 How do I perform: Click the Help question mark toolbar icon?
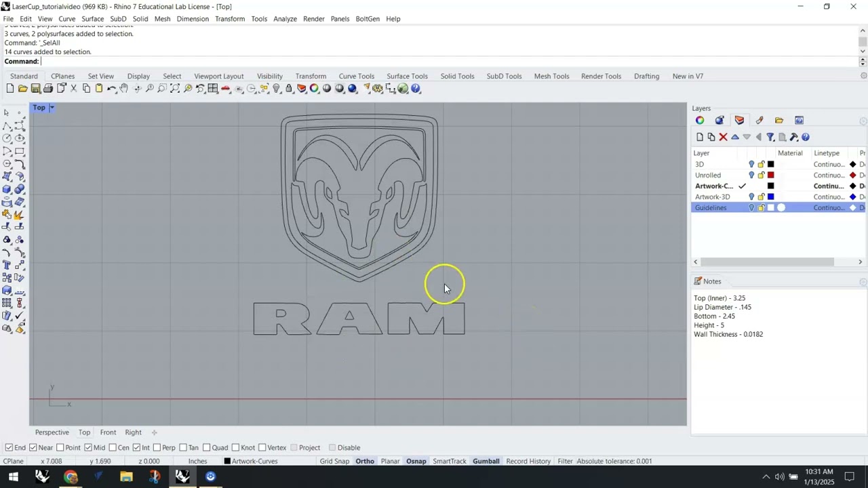click(415, 89)
